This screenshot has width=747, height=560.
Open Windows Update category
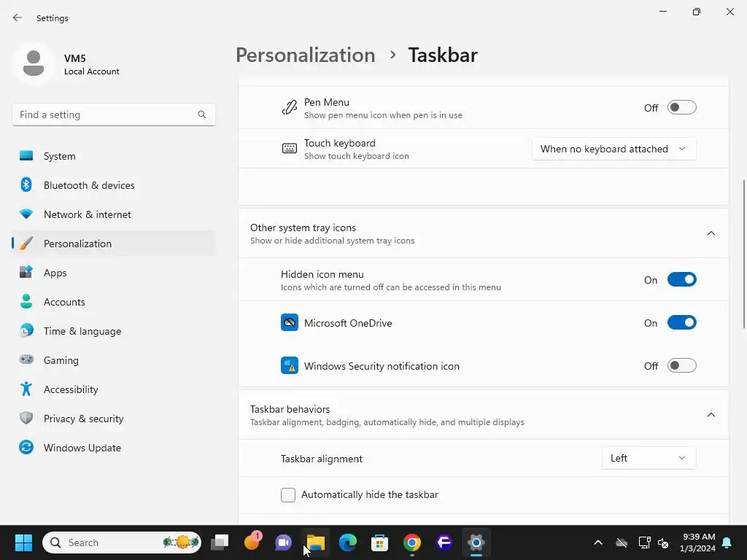pos(114,448)
